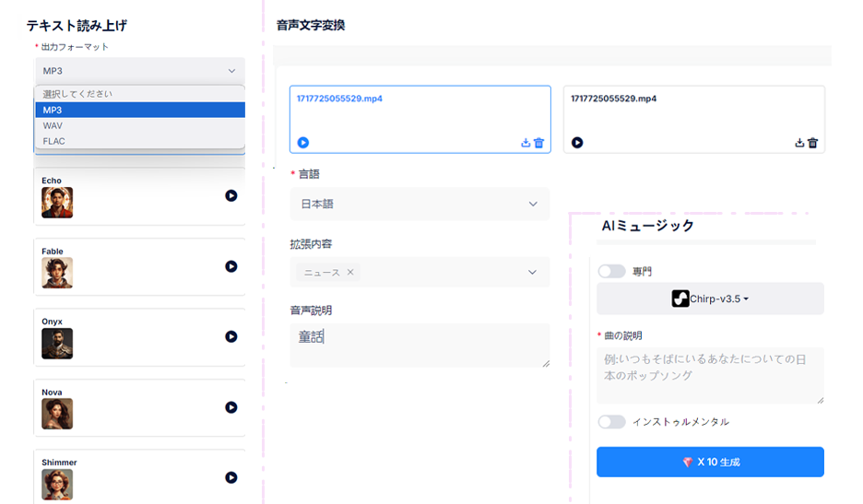Play the Echo voice preview
The height and width of the screenshot is (504, 863).
(x=231, y=196)
